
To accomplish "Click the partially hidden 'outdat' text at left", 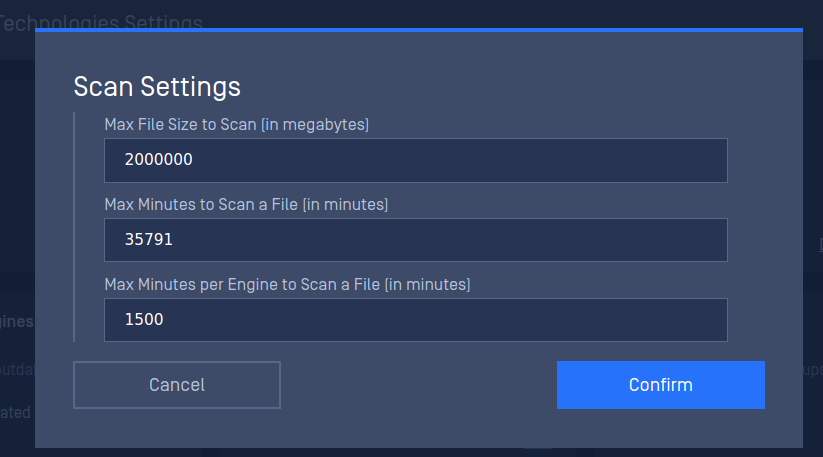I will 17,370.
